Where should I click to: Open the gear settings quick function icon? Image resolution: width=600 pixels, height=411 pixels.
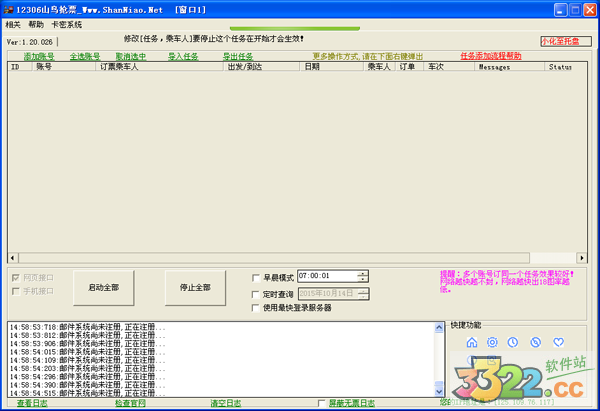(x=492, y=342)
